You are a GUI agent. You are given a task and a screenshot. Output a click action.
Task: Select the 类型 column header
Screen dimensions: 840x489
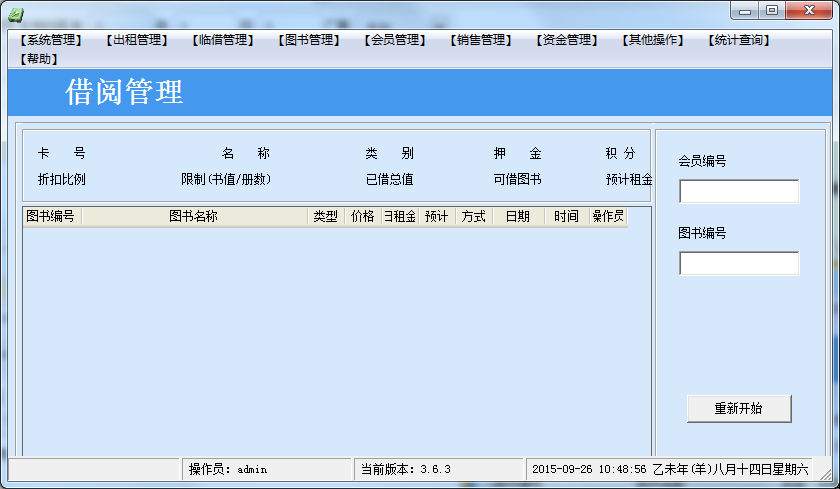coord(325,216)
